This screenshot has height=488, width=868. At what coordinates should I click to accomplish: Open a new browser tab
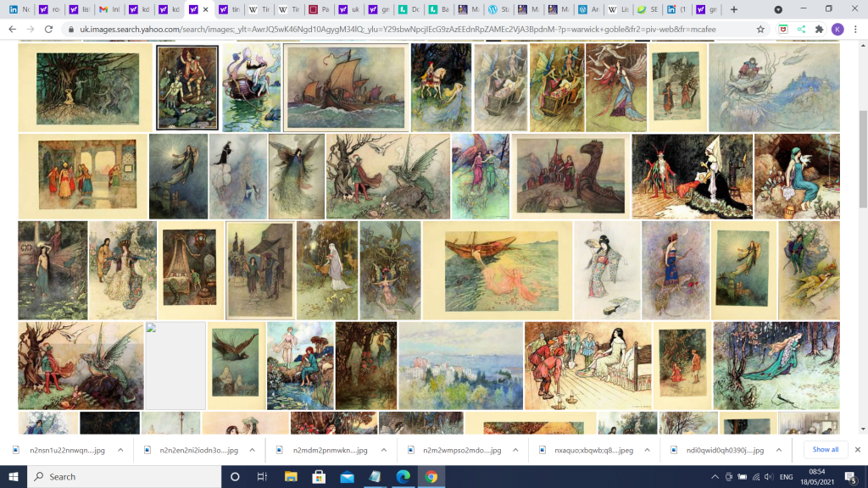point(734,9)
